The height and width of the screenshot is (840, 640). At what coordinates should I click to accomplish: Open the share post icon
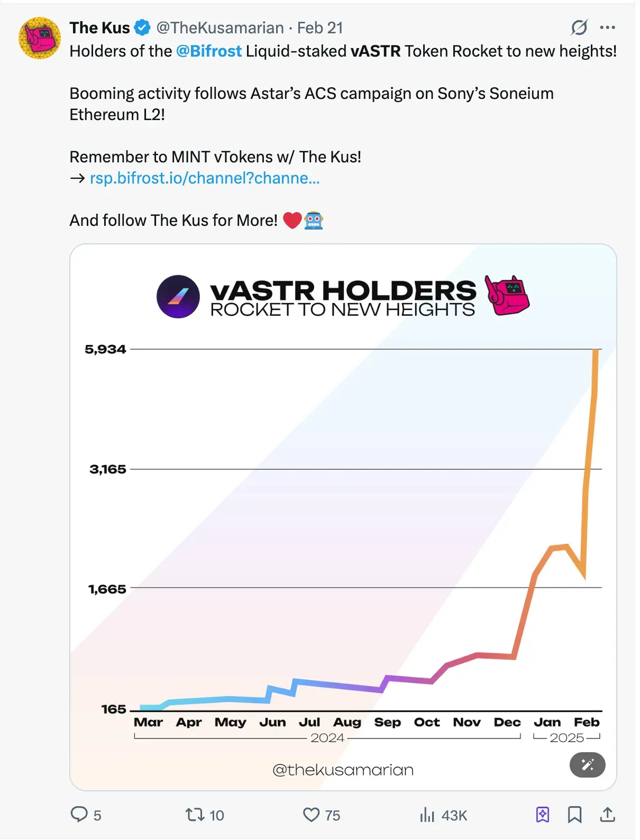(607, 815)
